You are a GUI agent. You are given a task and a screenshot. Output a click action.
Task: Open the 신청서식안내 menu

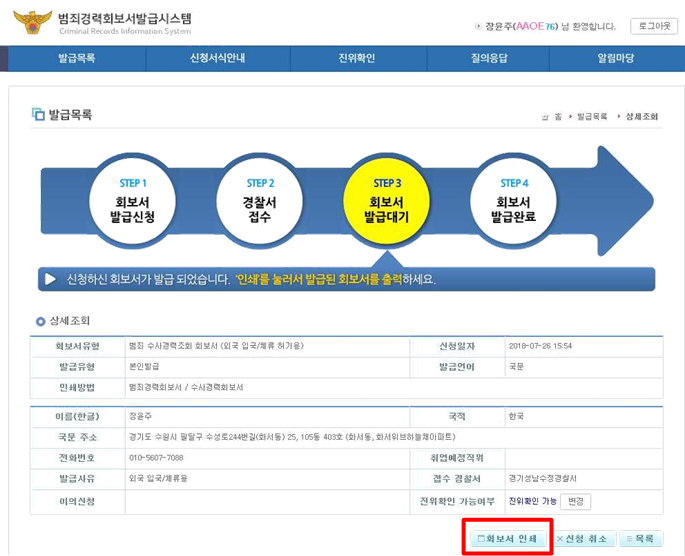point(217,59)
